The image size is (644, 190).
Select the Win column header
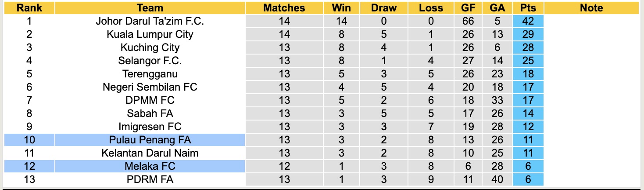341,8
